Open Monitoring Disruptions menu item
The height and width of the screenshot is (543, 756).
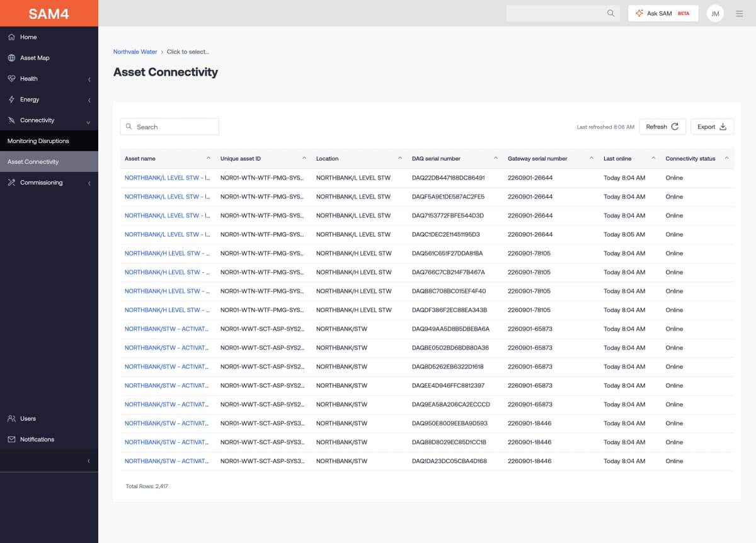pos(49,141)
